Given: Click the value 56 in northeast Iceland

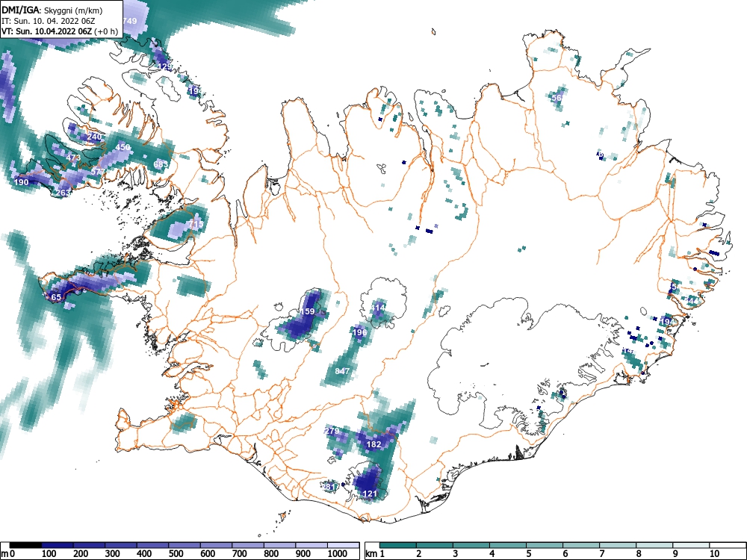Looking at the screenshot, I should click(557, 98).
